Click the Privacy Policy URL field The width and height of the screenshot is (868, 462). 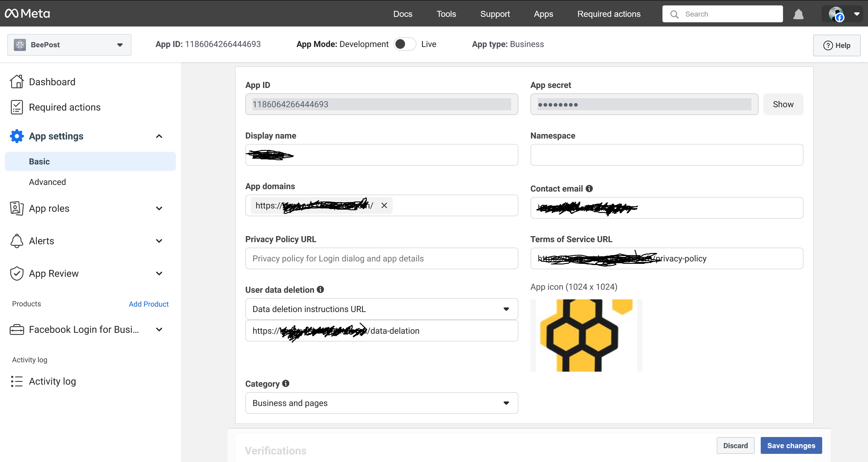[x=382, y=259]
